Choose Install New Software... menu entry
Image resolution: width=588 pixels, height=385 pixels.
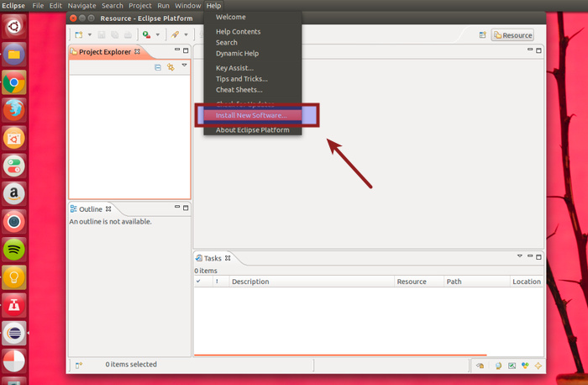coord(253,115)
